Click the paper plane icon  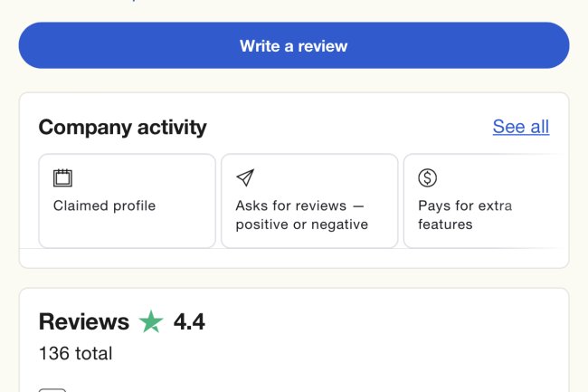[x=244, y=178]
